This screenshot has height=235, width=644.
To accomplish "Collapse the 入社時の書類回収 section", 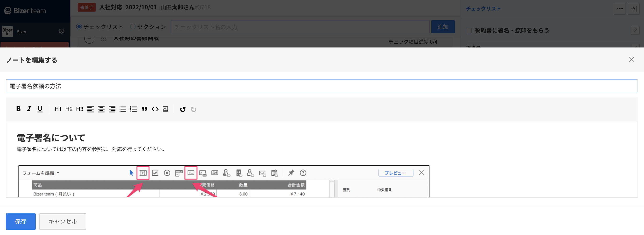I will tap(89, 39).
